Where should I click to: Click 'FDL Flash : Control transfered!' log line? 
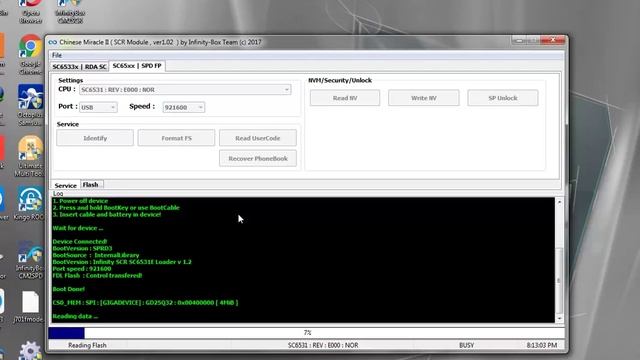point(97,276)
